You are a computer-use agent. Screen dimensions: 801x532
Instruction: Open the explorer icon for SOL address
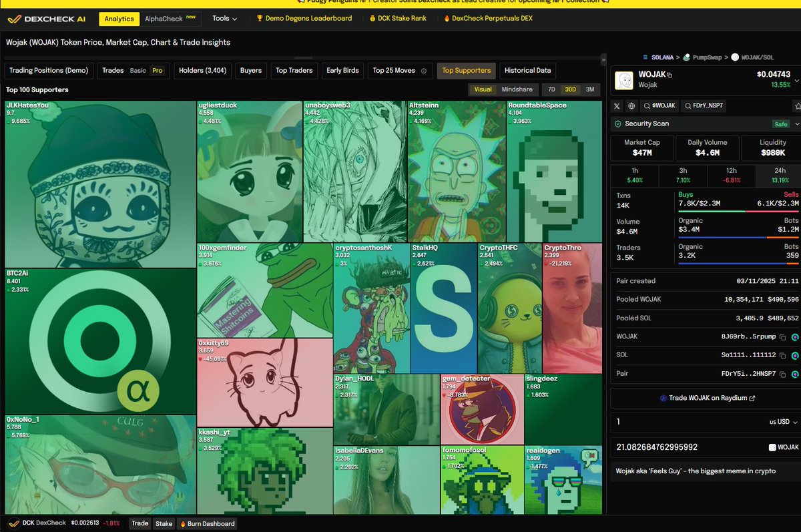pyautogui.click(x=795, y=355)
